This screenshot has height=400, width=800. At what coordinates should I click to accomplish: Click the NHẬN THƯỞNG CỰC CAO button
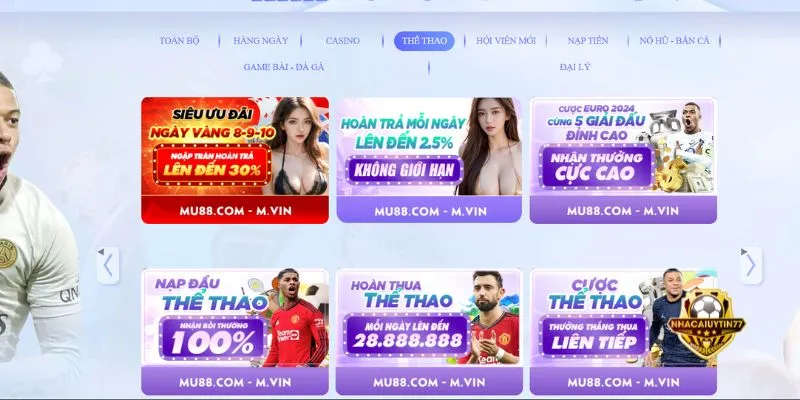click(x=596, y=166)
